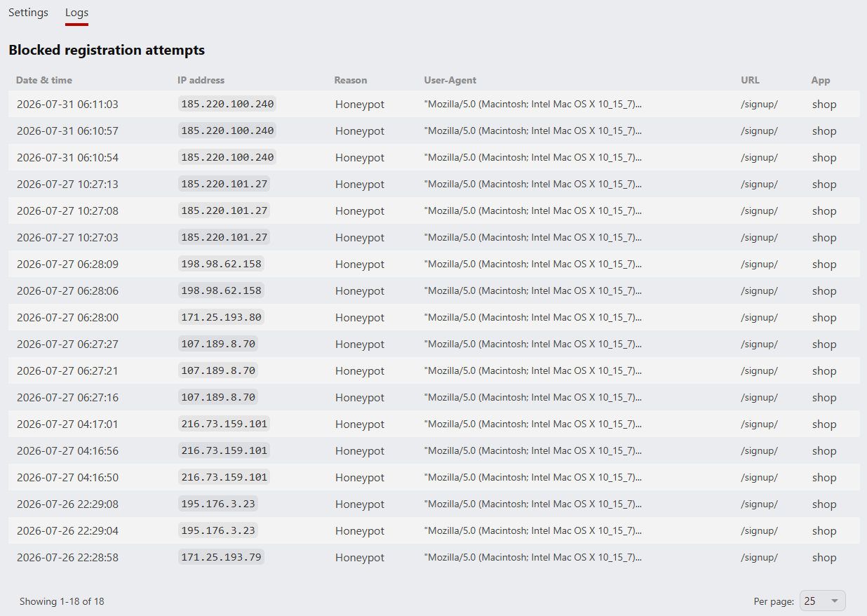
Task: Click the User-Agent text in the 06:10:54 row
Action: (533, 157)
